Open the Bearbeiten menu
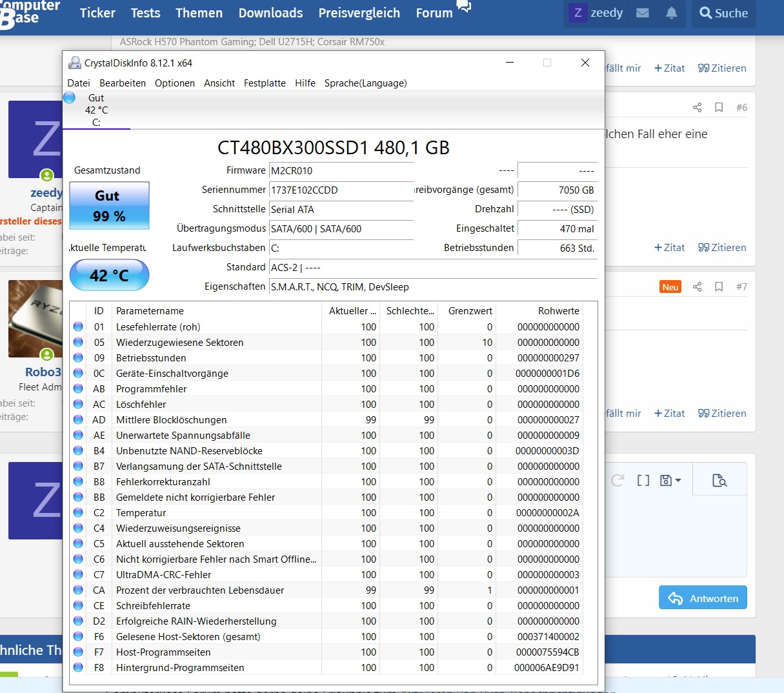784x693 pixels. pos(123,83)
